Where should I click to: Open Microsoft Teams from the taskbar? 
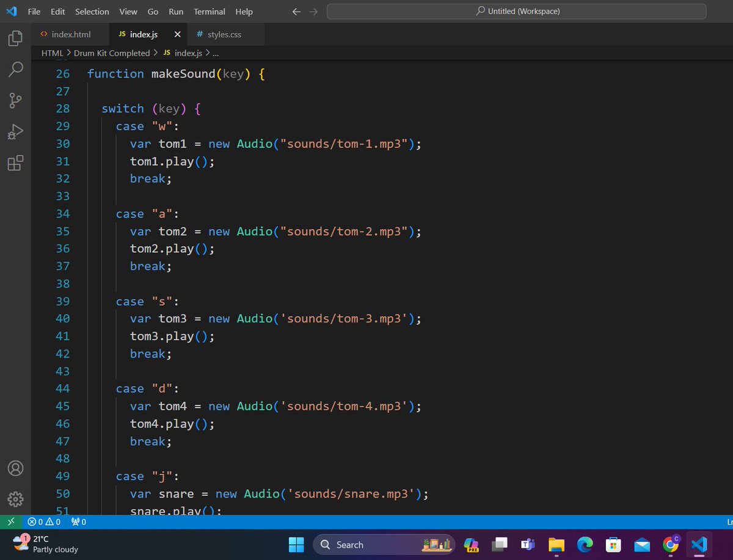coord(528,544)
